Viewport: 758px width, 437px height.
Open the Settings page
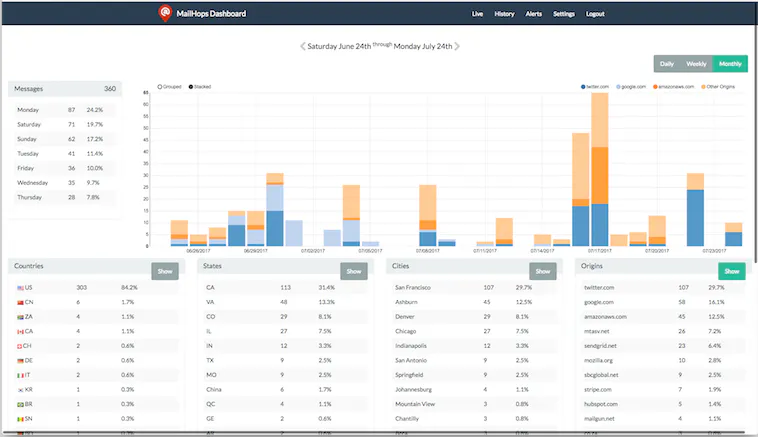(564, 14)
